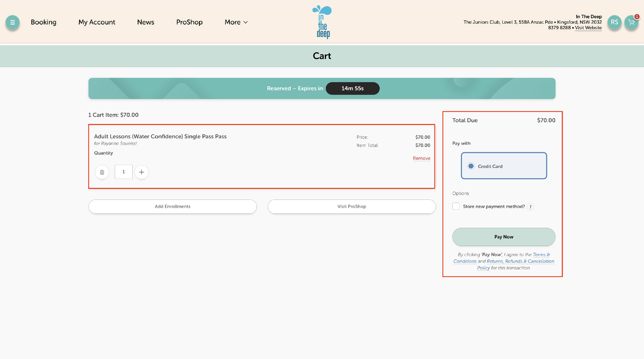Click the quantity input field

coord(123,172)
